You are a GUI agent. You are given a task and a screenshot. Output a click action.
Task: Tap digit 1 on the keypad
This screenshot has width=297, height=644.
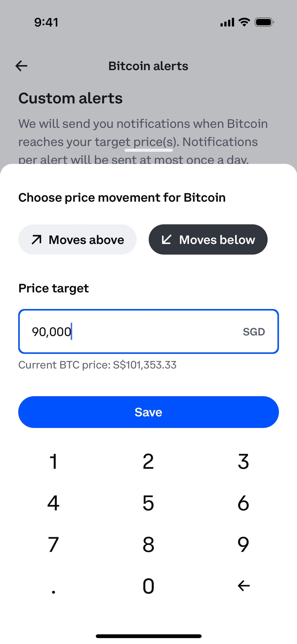(x=53, y=461)
